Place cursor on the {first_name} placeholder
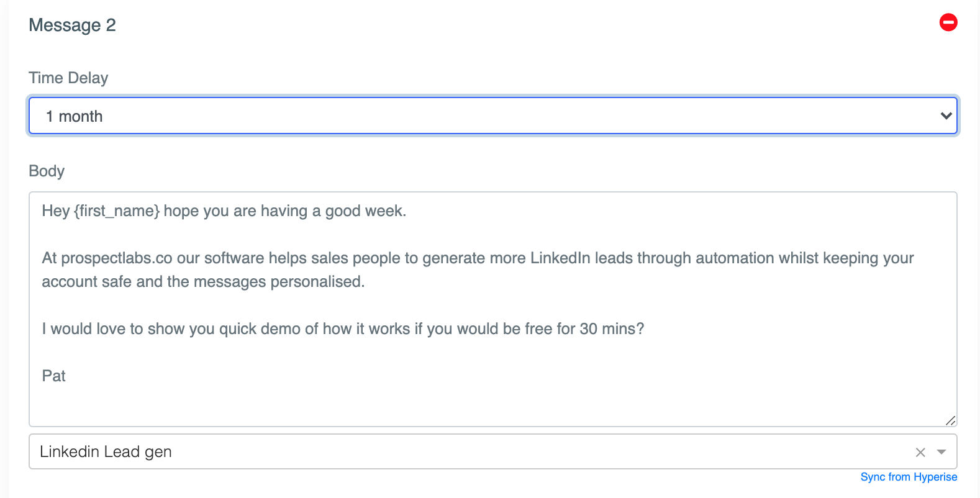This screenshot has width=980, height=498. 117,211
